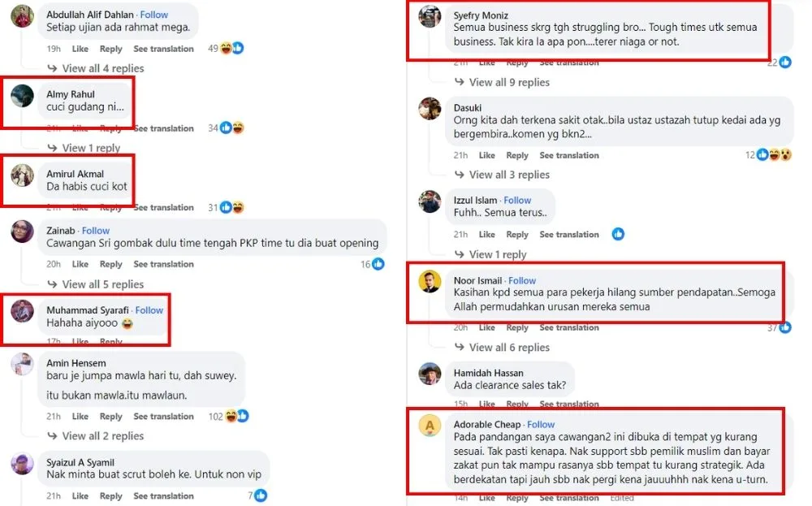Click reactions on Amin Hensem's comment
Viewport: 812px width, 506px height.
click(x=236, y=417)
